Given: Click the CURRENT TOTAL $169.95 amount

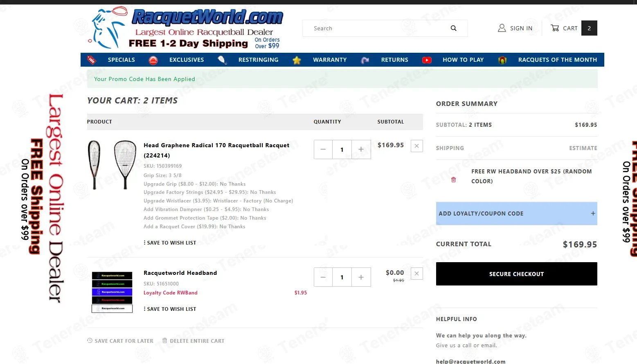Looking at the screenshot, I should 580,245.
